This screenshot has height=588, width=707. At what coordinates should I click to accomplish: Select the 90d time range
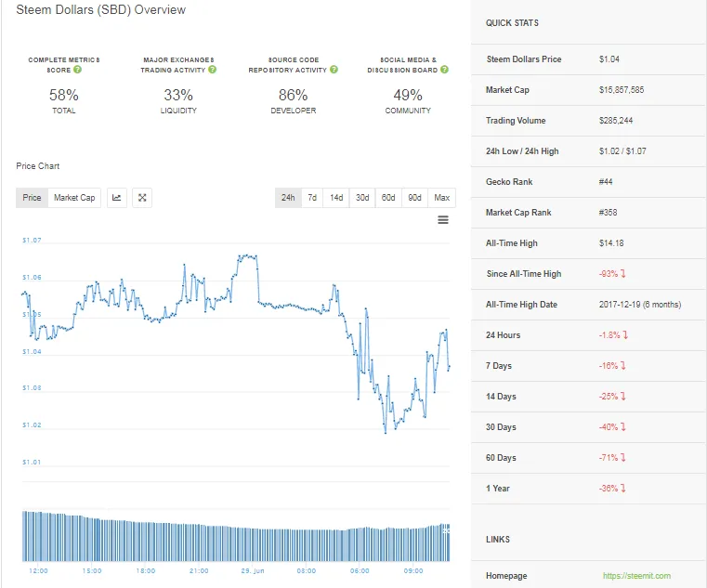(415, 198)
